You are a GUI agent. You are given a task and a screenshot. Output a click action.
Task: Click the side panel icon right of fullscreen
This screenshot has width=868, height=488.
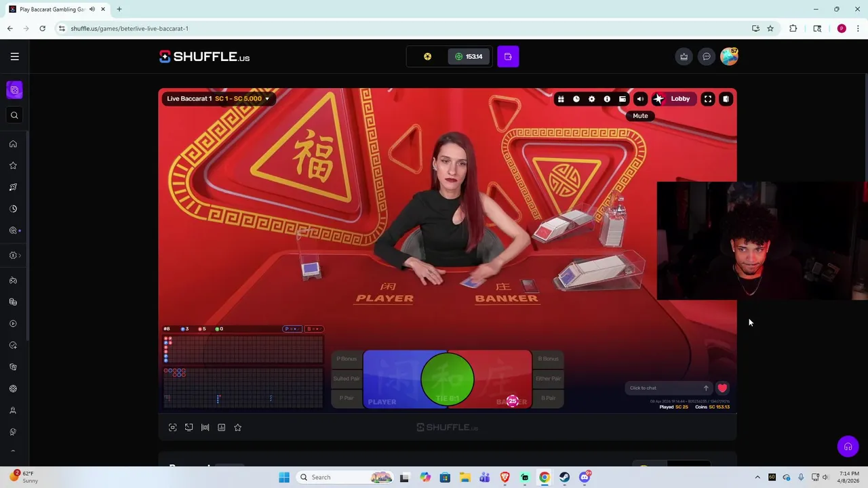coord(726,99)
